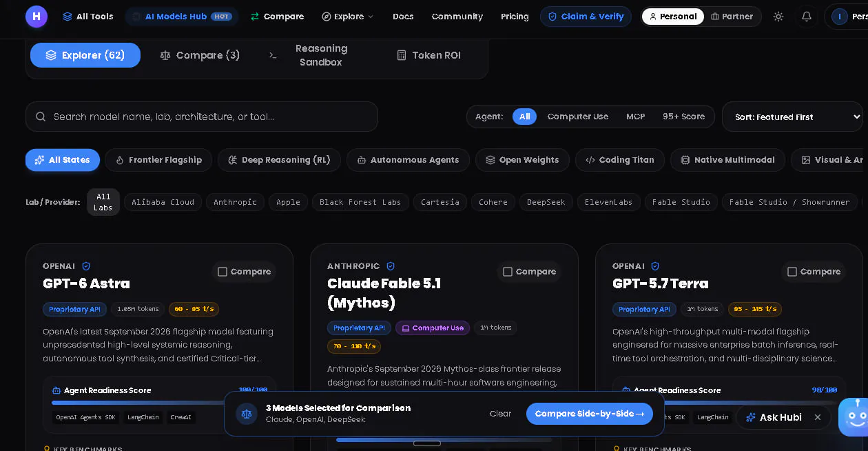This screenshot has width=868, height=451.
Task: Click the Hubi robot mascot icon
Action: coord(854,417)
